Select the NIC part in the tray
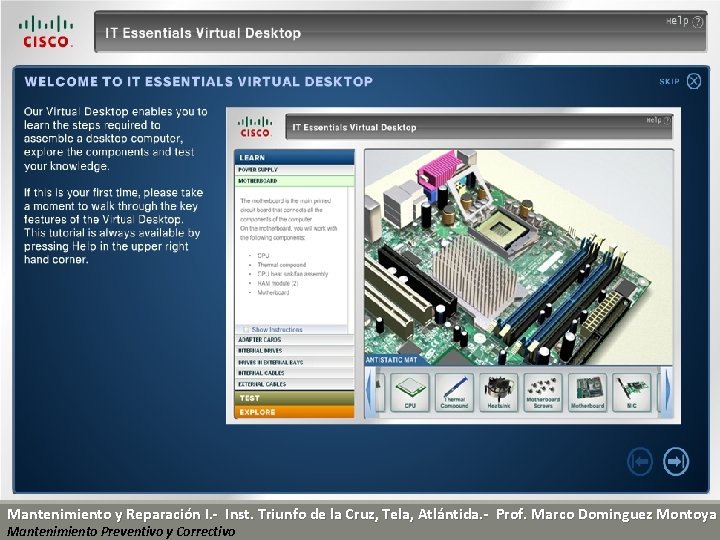720x540 pixels. tap(632, 392)
